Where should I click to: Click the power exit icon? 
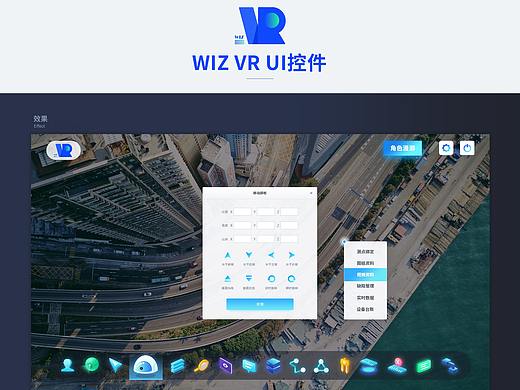pyautogui.click(x=467, y=148)
